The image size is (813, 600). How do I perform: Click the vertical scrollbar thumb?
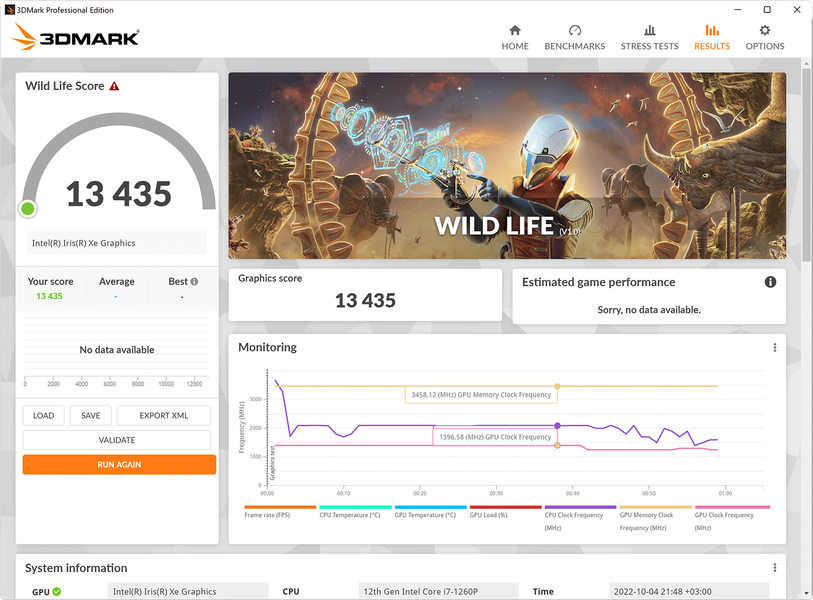pyautogui.click(x=806, y=166)
